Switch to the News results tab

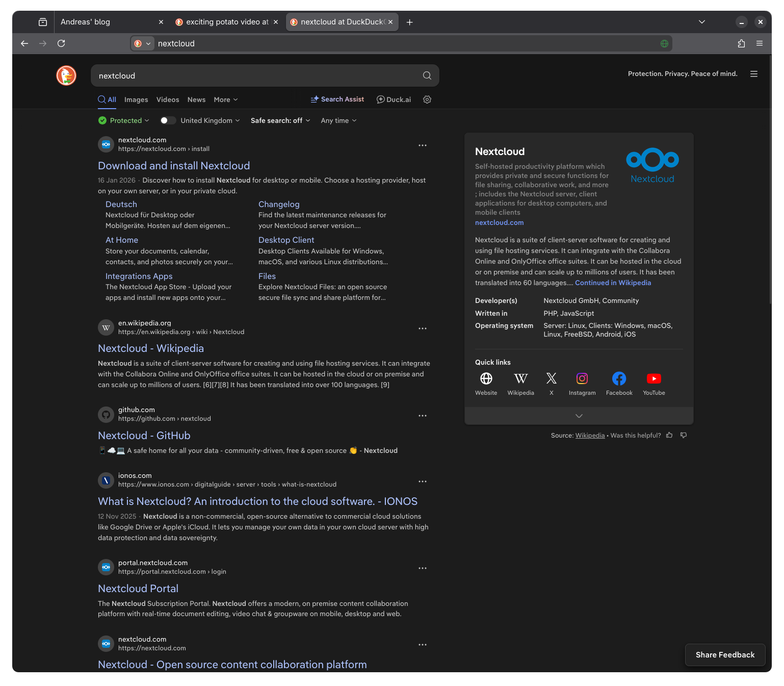[196, 99]
